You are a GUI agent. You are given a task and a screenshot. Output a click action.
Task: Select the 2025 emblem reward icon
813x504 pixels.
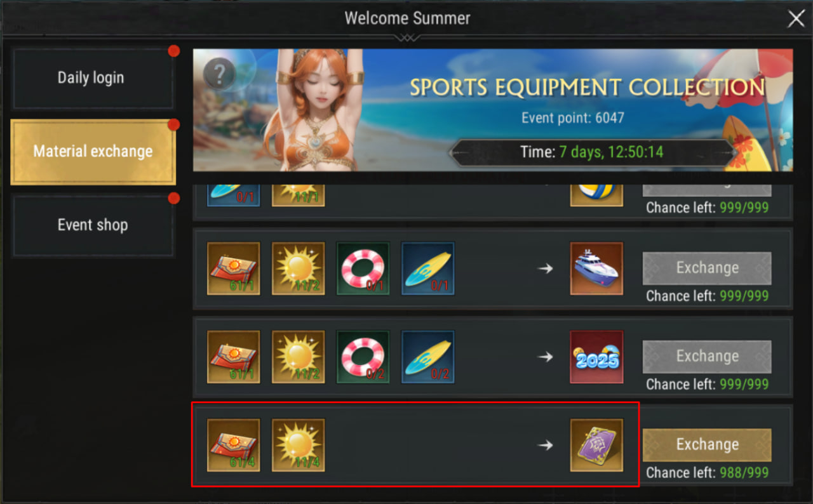(x=596, y=357)
